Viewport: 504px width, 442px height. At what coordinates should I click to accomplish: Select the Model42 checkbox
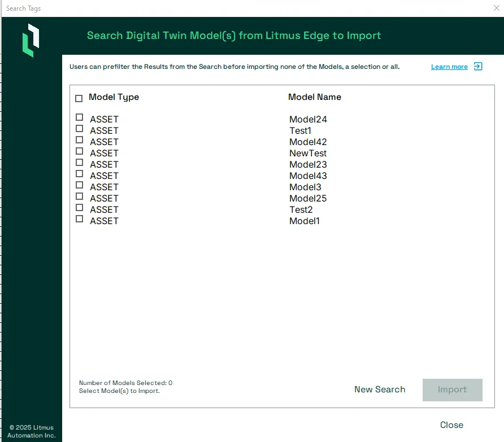(x=80, y=140)
